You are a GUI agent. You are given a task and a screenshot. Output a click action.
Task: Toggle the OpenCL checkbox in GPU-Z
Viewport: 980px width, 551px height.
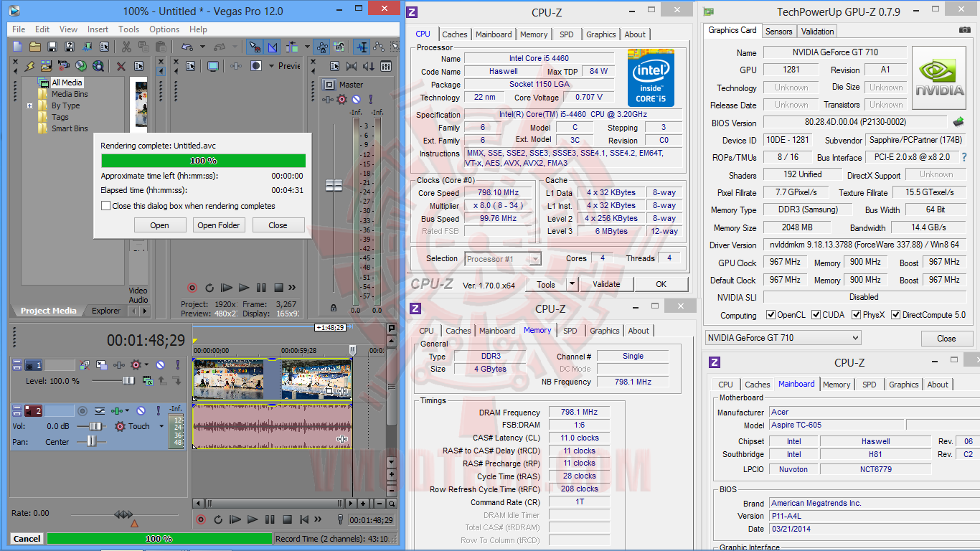[771, 315]
